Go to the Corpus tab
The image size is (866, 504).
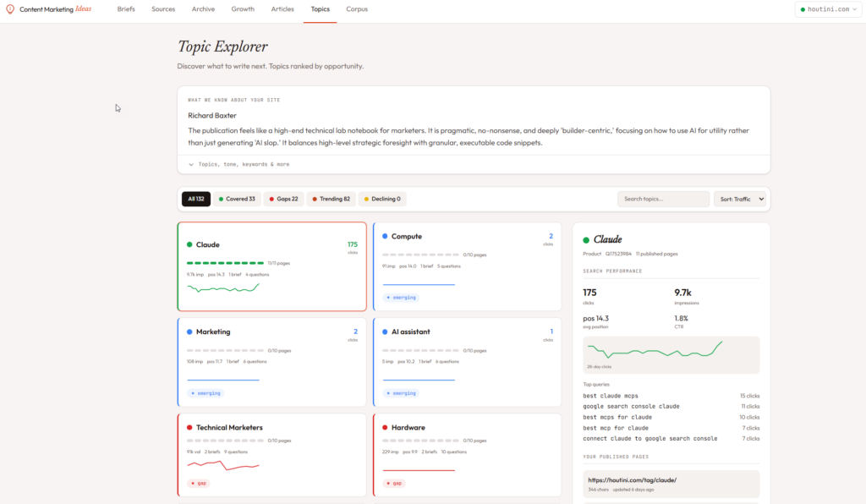pyautogui.click(x=357, y=9)
